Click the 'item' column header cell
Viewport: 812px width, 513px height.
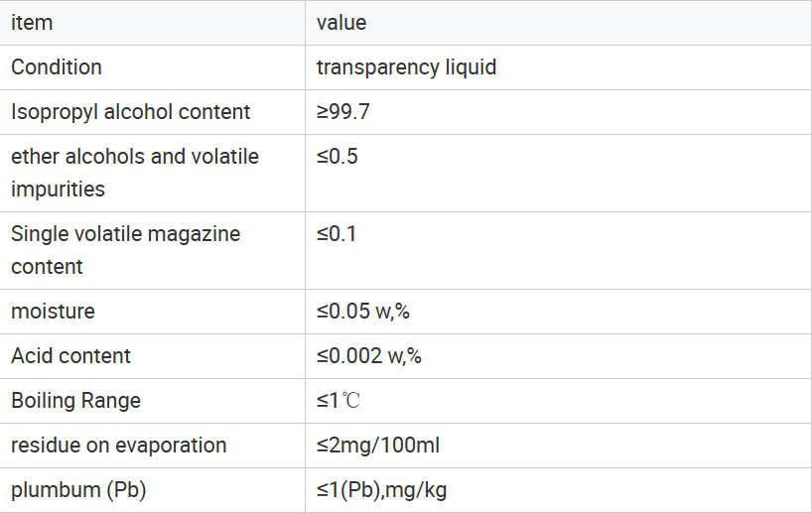pyautogui.click(x=32, y=23)
